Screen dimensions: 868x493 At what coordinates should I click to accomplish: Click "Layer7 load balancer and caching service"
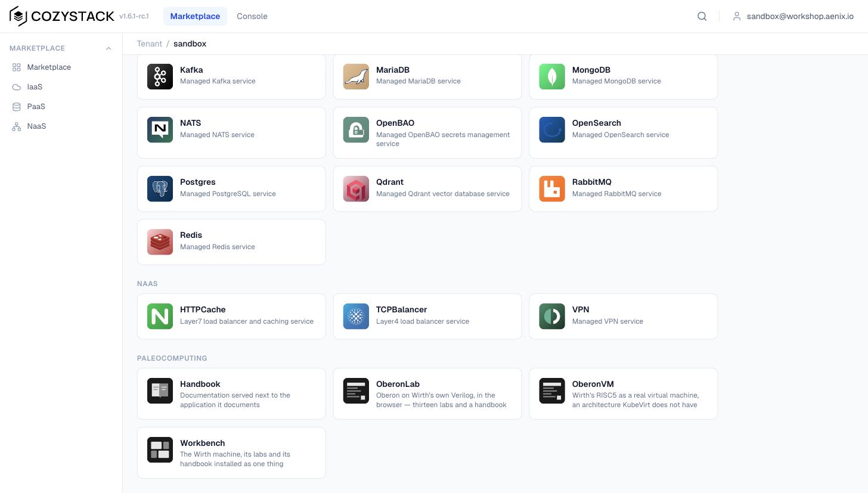coord(247,321)
